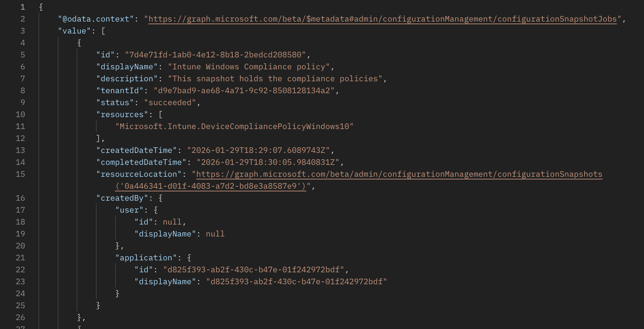Open the resourceLocation configurationSnapshots hyperlink
The height and width of the screenshot is (329, 644).
coord(398,174)
